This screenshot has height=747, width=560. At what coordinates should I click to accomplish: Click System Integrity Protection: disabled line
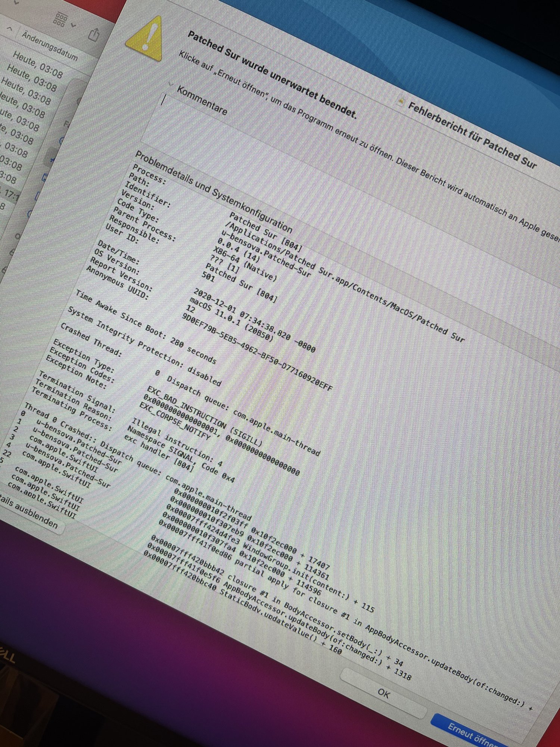point(144,347)
